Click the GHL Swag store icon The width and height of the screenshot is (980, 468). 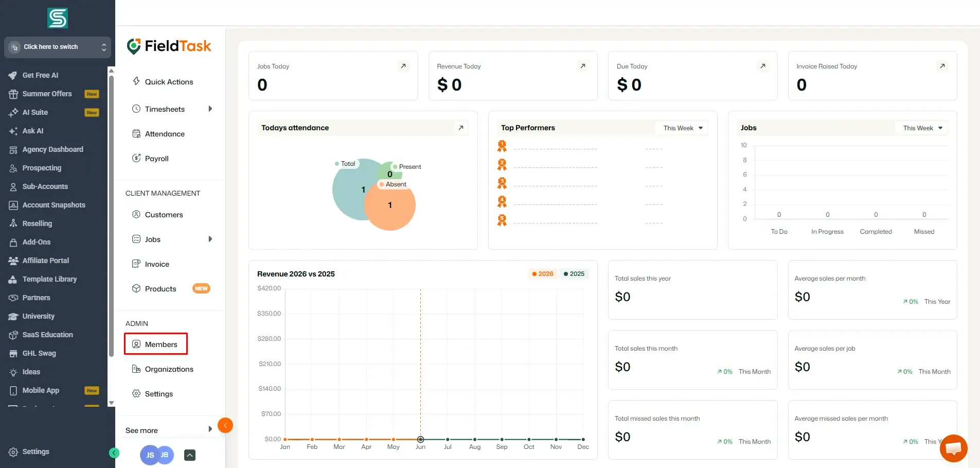(13, 353)
